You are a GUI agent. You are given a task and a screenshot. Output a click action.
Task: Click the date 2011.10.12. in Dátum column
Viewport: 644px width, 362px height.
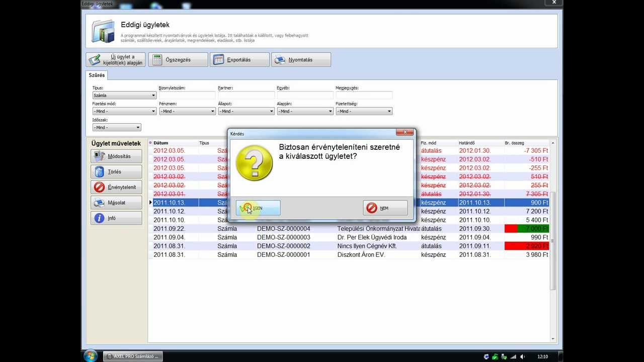[170, 211]
